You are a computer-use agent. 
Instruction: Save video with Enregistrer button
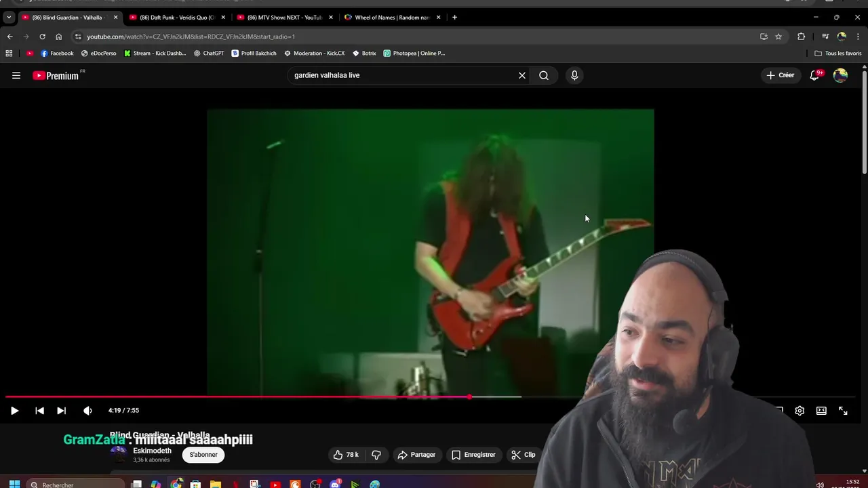[x=473, y=455]
